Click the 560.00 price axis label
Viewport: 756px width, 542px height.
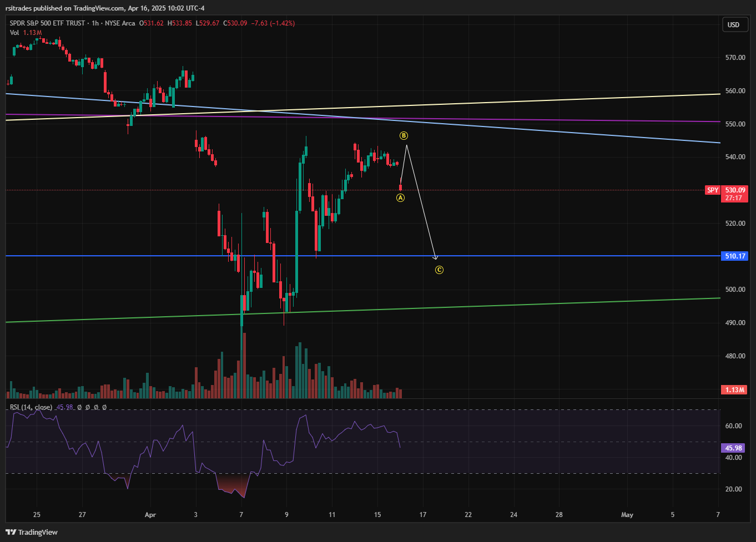pos(735,91)
